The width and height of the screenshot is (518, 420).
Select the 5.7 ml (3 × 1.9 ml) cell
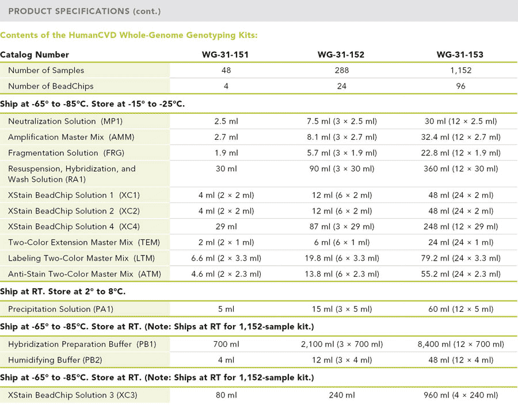coord(341,153)
